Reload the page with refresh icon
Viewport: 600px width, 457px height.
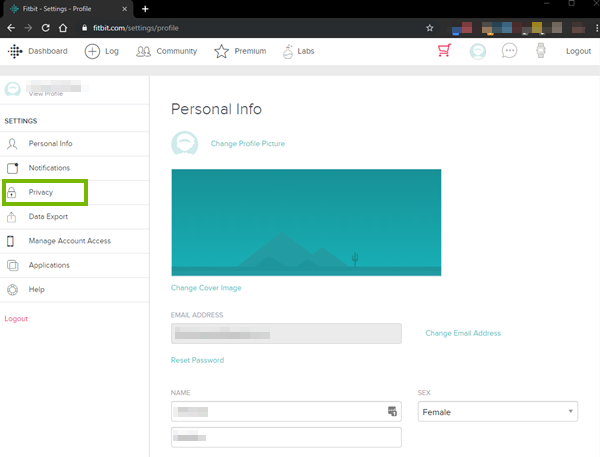(x=46, y=28)
